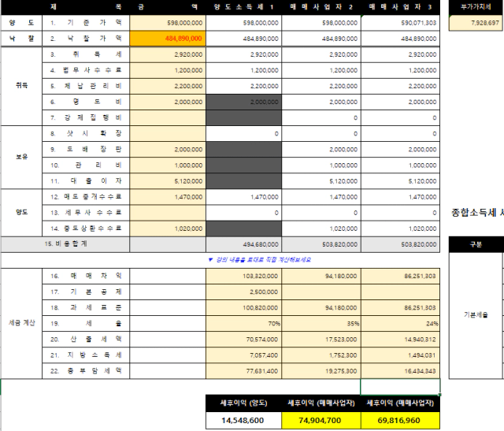Click the 부가가치세 column header
The image size is (504, 431).
[476, 7]
